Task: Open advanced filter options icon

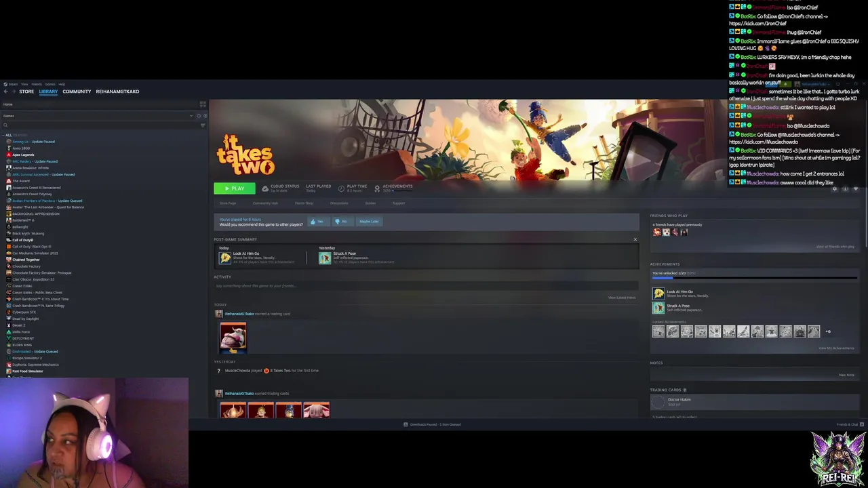Action: click(x=203, y=125)
